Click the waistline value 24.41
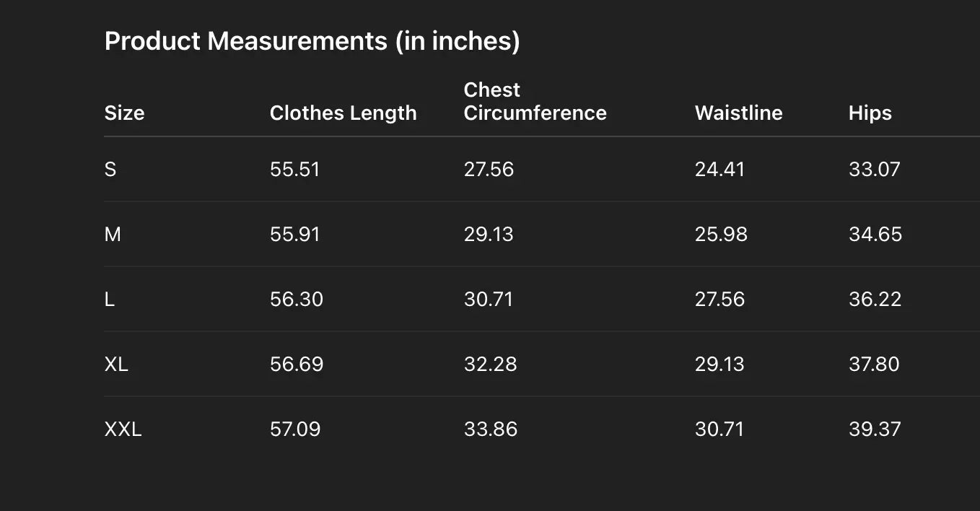This screenshot has width=980, height=511. pos(719,170)
